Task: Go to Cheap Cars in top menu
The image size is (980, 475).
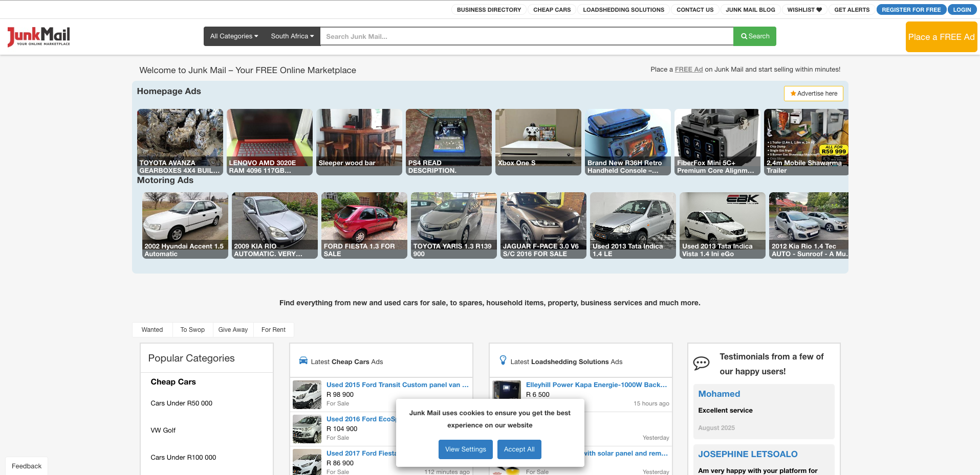Action: click(x=552, y=10)
